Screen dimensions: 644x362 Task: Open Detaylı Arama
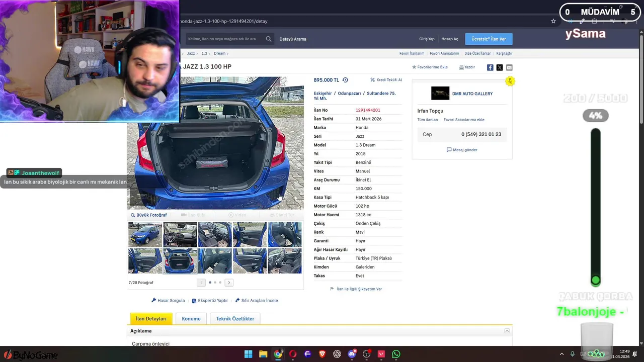point(293,39)
